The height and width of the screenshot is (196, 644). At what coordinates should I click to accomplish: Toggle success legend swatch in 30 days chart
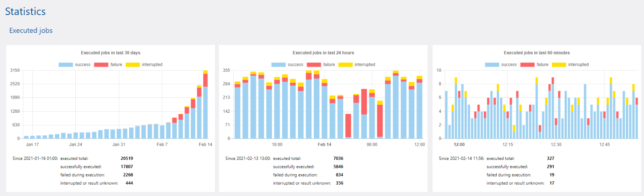click(66, 65)
